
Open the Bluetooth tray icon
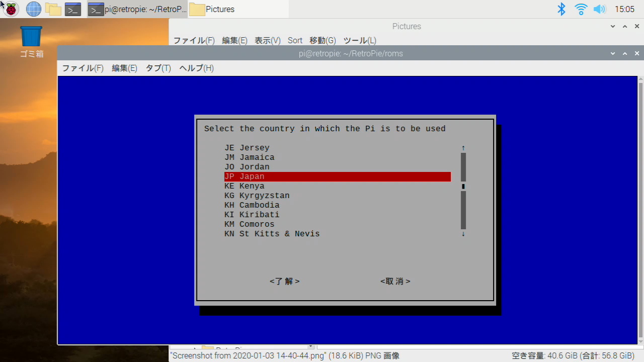pos(561,9)
